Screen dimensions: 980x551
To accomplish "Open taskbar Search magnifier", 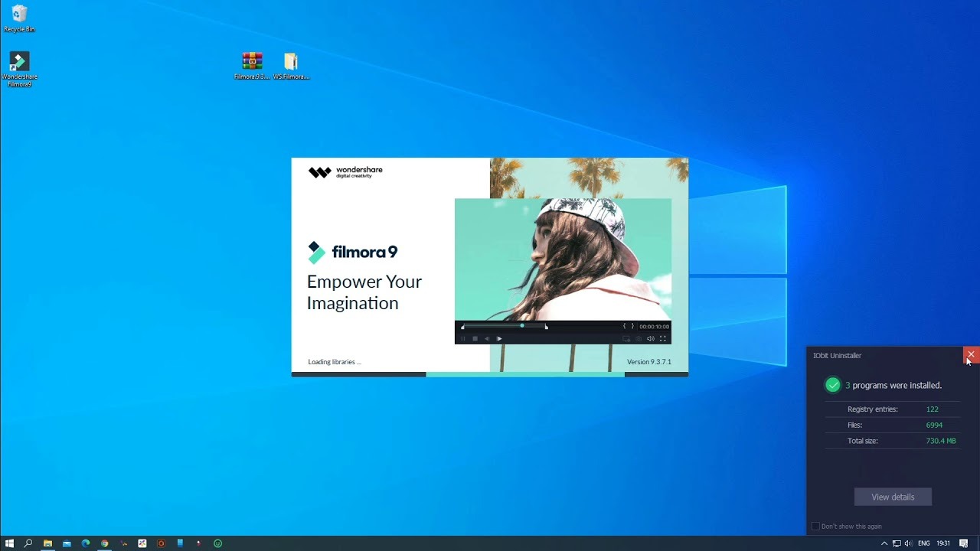I will [28, 543].
